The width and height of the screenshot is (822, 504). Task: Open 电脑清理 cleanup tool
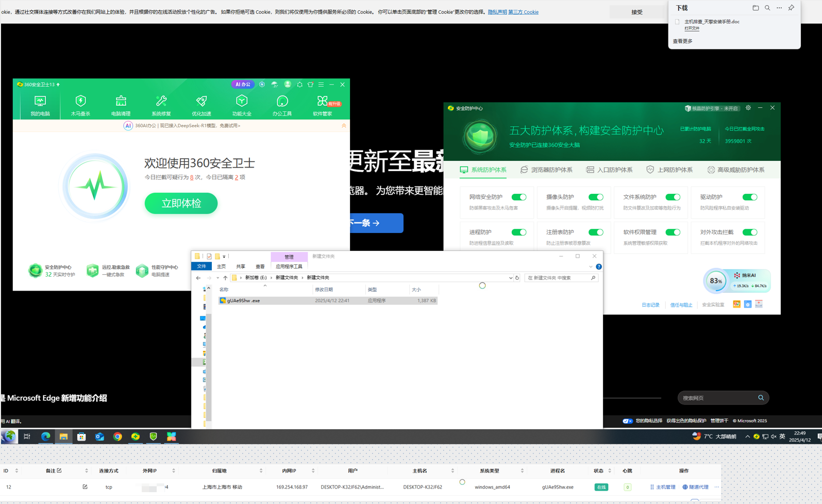pos(121,106)
